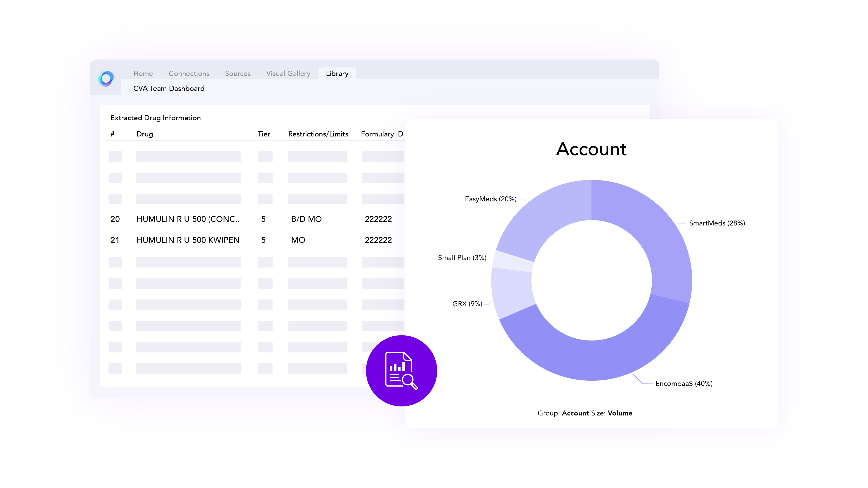Click the EncompaaS (40%) label
Image resolution: width=868 pixels, height=488 pixels.
click(x=684, y=383)
